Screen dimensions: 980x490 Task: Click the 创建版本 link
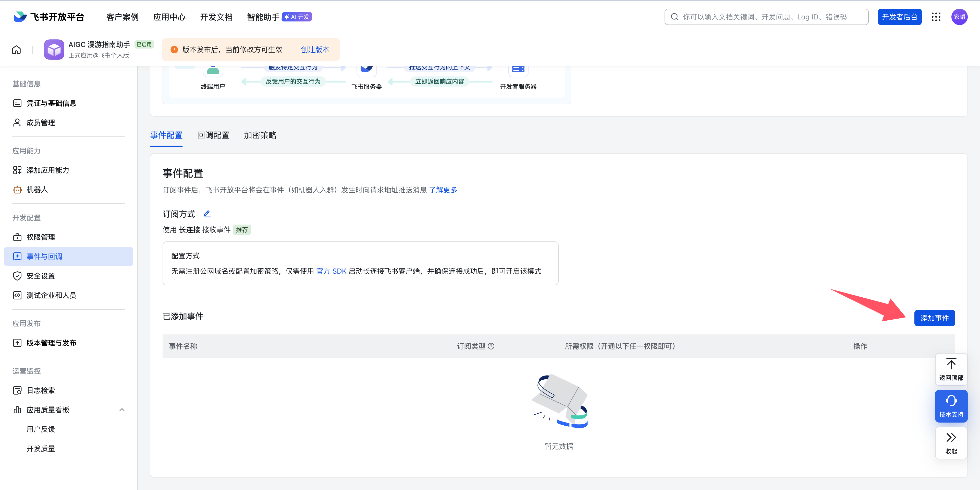click(315, 50)
